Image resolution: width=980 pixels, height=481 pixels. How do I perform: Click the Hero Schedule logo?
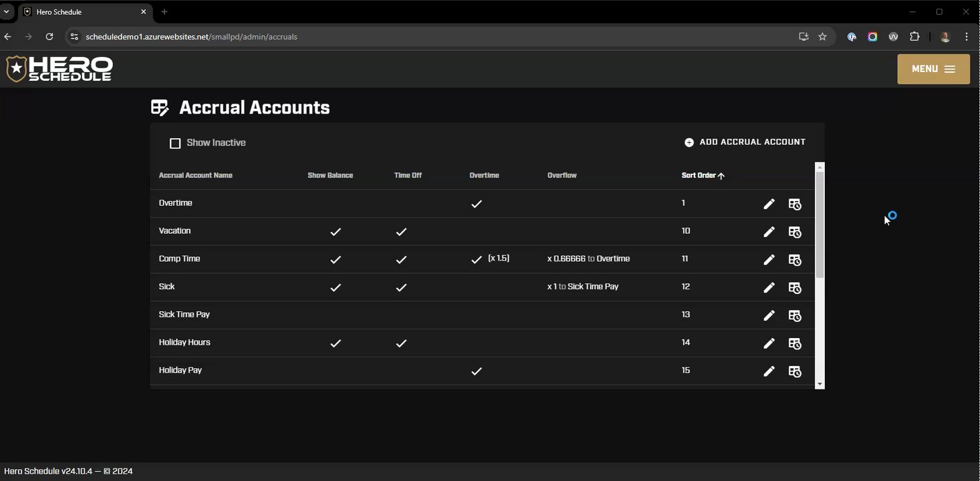(x=59, y=69)
